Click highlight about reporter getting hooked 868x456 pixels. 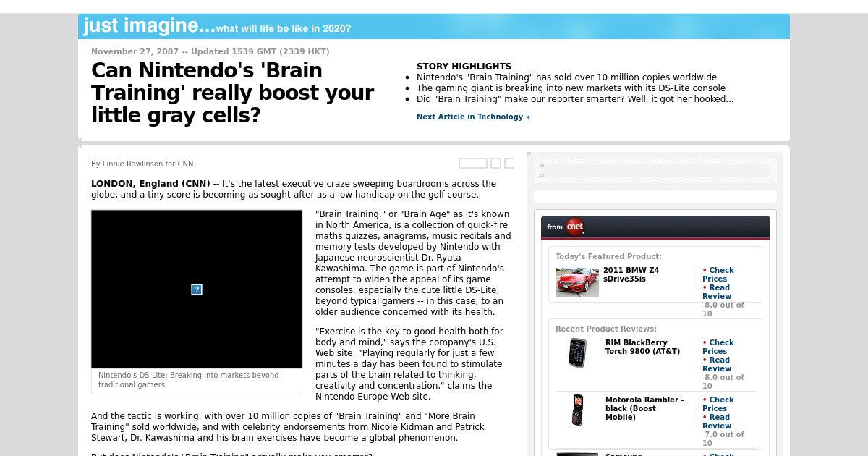pyautogui.click(x=575, y=99)
